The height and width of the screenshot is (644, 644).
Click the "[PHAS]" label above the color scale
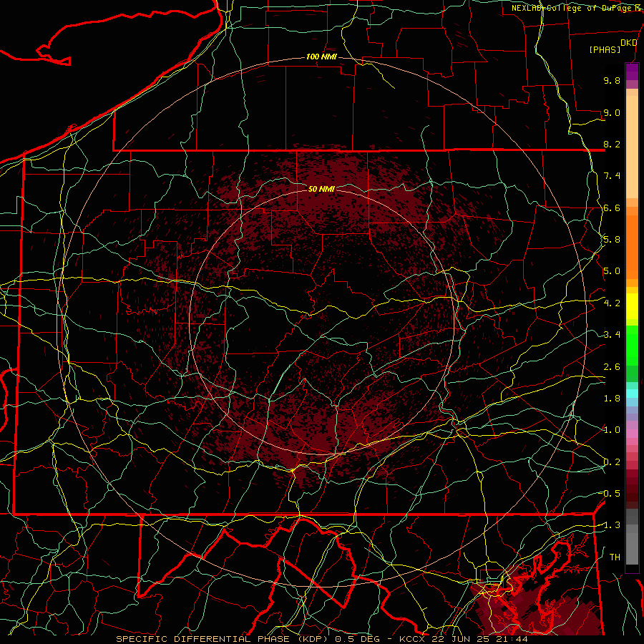pyautogui.click(x=605, y=49)
